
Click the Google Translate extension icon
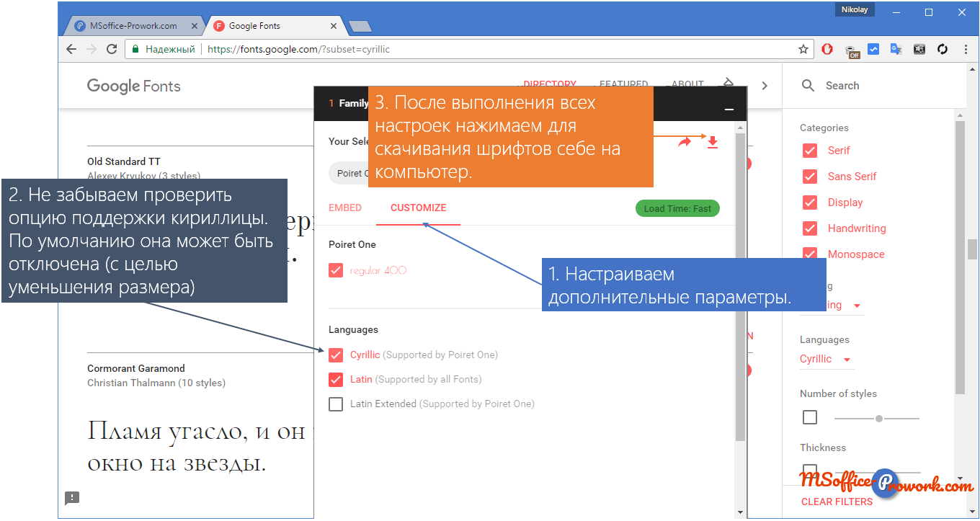[x=896, y=49]
